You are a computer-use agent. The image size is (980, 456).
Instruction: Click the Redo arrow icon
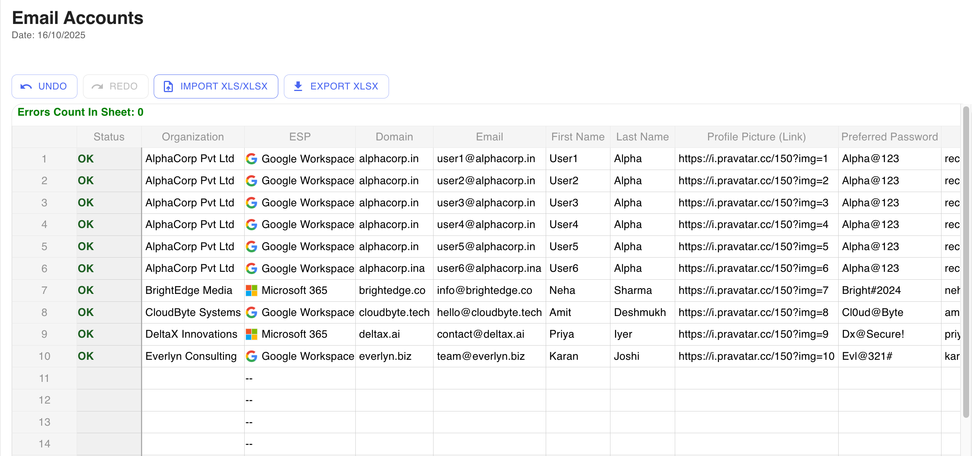click(x=97, y=86)
